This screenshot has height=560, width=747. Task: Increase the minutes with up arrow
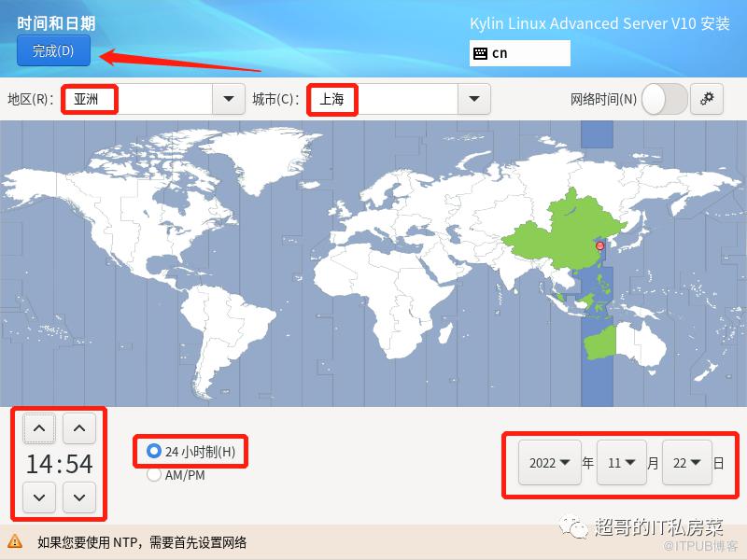coord(79,429)
